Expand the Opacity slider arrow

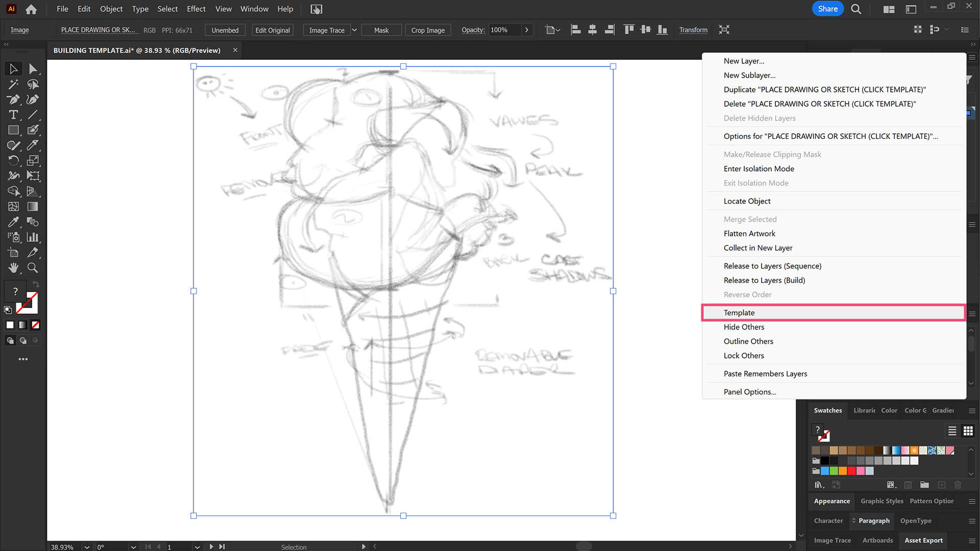click(526, 30)
